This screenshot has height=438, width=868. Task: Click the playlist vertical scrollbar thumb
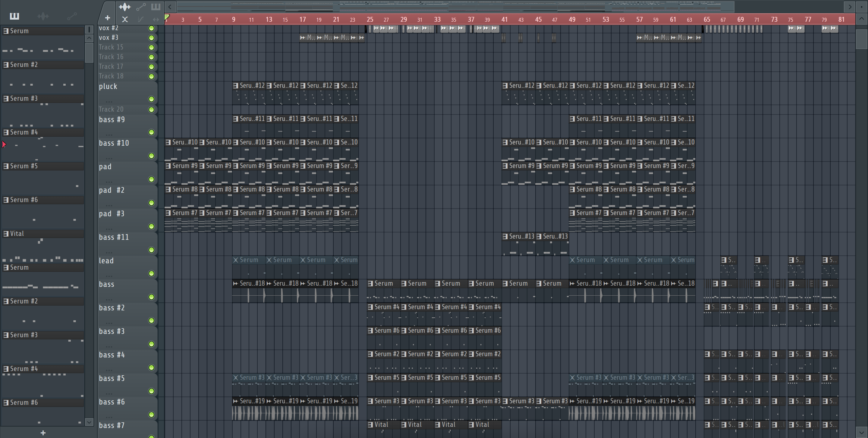point(862,39)
